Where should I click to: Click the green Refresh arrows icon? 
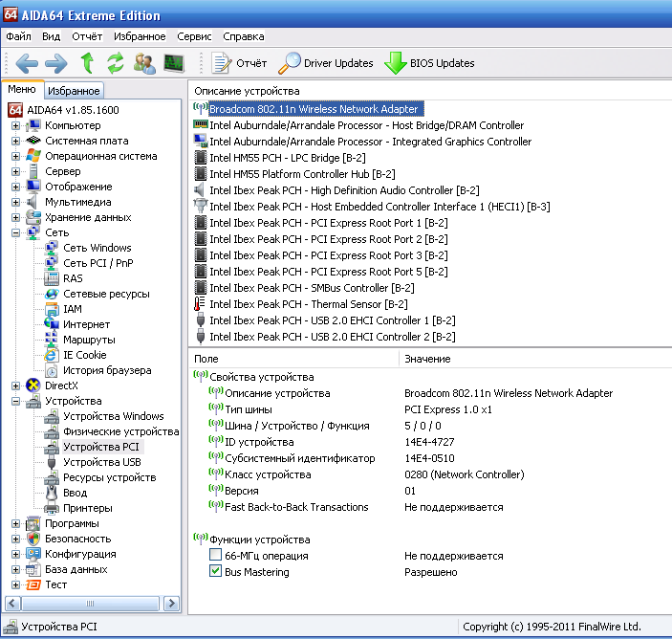(116, 63)
